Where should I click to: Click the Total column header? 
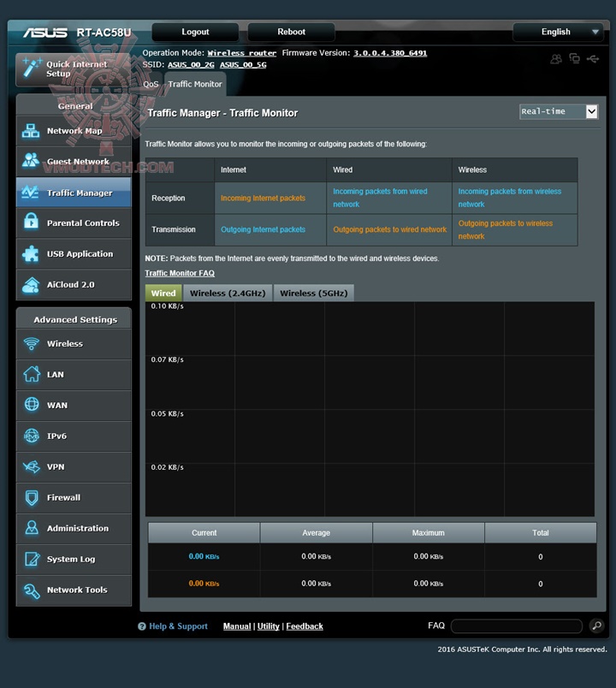tap(541, 532)
